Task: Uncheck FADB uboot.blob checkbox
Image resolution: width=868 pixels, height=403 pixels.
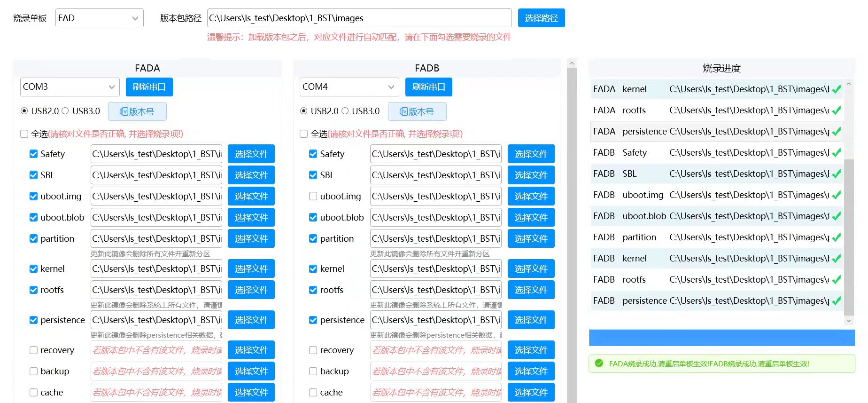Action: pyautogui.click(x=313, y=217)
